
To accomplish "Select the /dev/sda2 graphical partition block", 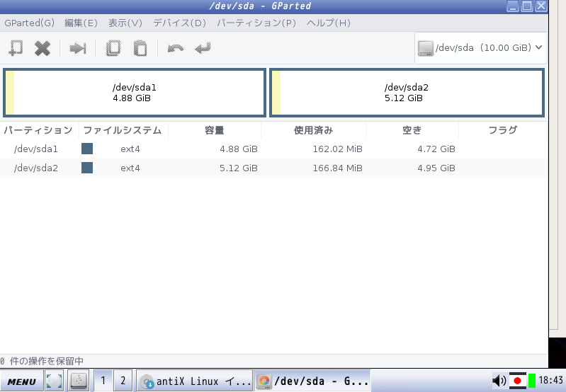I will tap(407, 93).
